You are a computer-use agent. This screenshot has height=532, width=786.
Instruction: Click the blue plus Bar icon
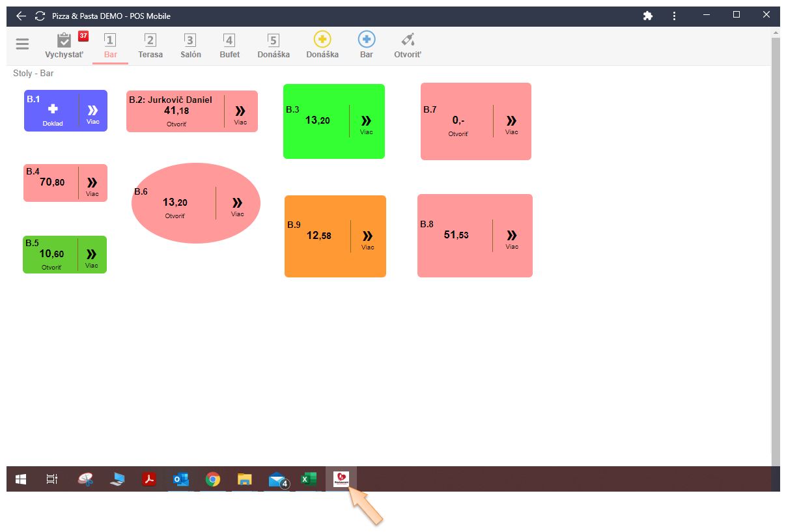tap(367, 40)
